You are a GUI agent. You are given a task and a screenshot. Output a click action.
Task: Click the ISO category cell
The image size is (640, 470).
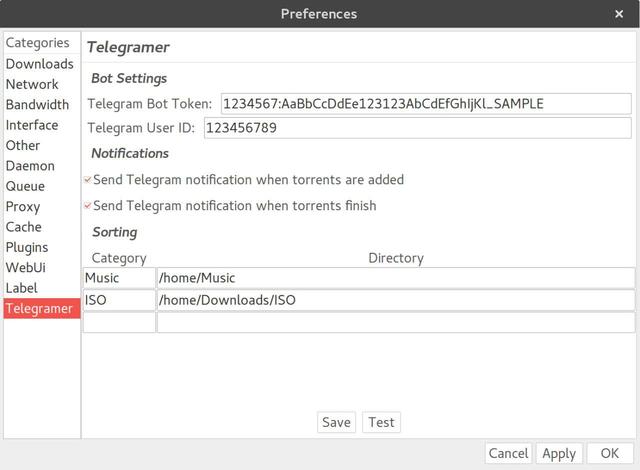pyautogui.click(x=119, y=300)
